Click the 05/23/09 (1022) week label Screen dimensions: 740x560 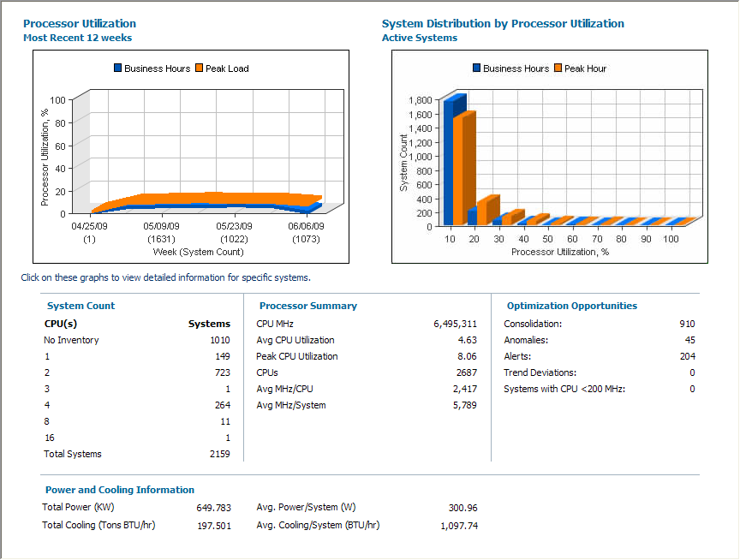click(x=234, y=233)
